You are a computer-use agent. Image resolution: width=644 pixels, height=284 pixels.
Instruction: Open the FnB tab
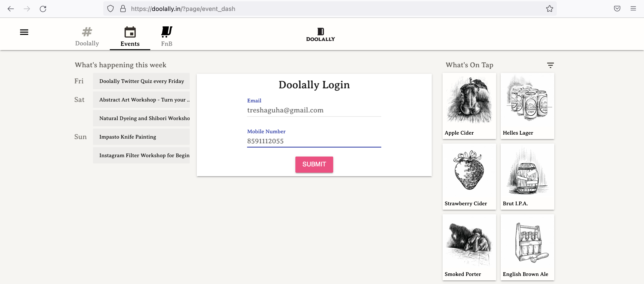pyautogui.click(x=167, y=37)
